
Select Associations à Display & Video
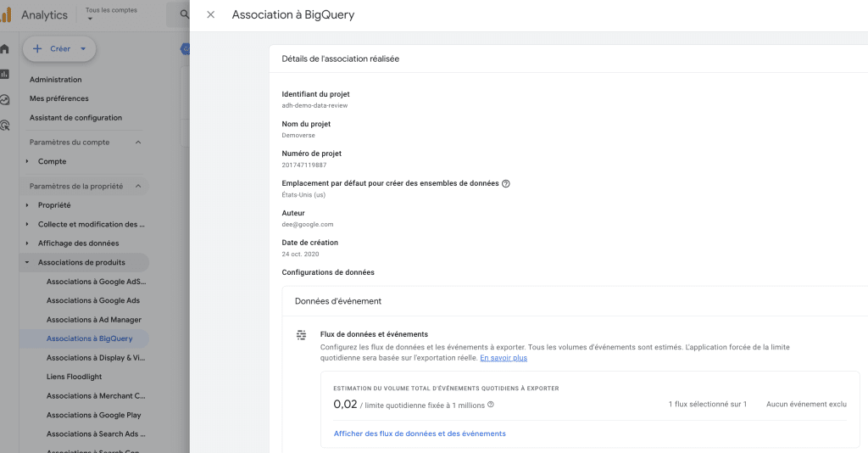click(96, 358)
